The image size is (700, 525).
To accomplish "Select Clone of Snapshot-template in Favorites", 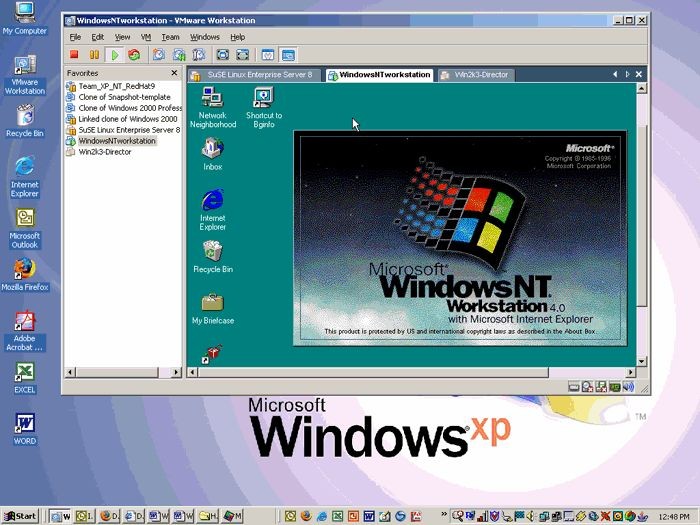I will (124, 97).
